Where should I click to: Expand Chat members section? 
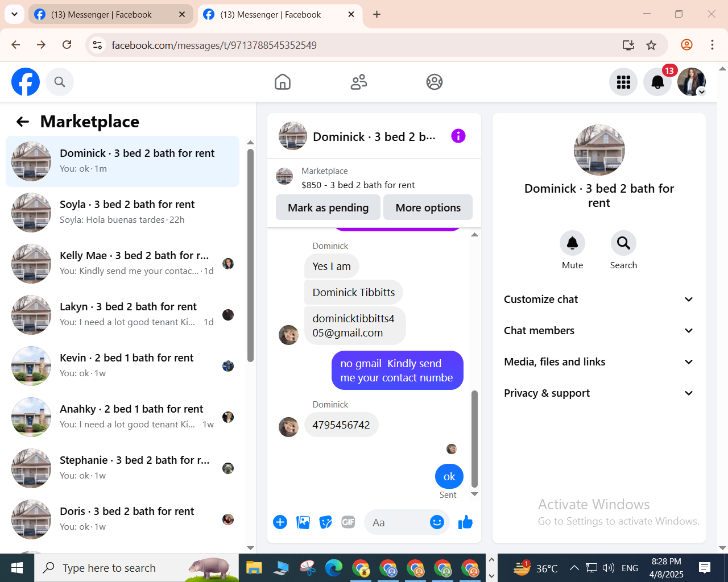pos(599,331)
